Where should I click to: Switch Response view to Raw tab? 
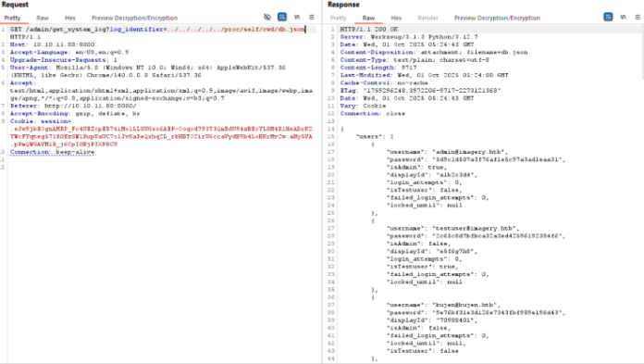pos(368,19)
